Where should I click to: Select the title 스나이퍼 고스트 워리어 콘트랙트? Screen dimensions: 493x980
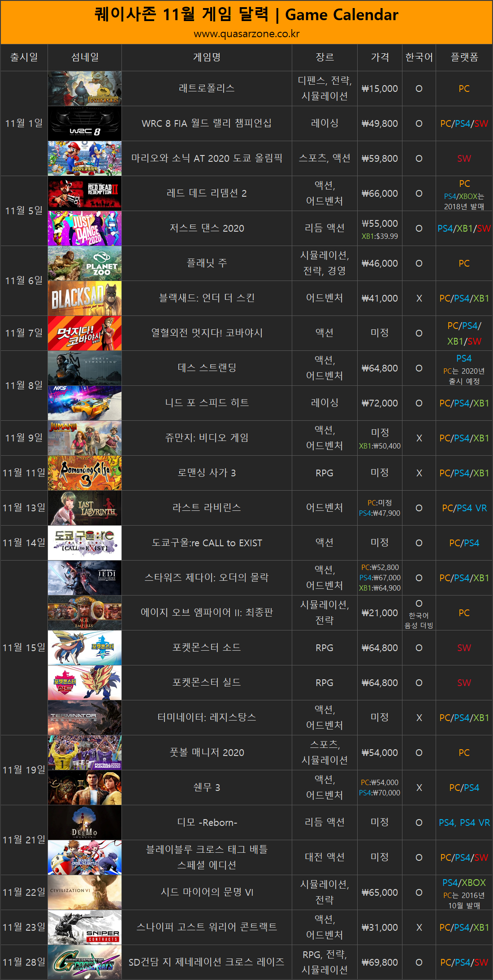pyautogui.click(x=207, y=927)
